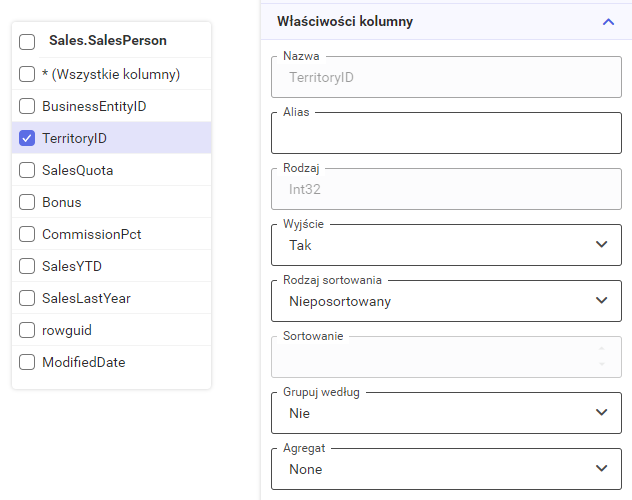Check the ModifiedDate column checkbox
This screenshot has height=500, width=632.
pos(27,362)
